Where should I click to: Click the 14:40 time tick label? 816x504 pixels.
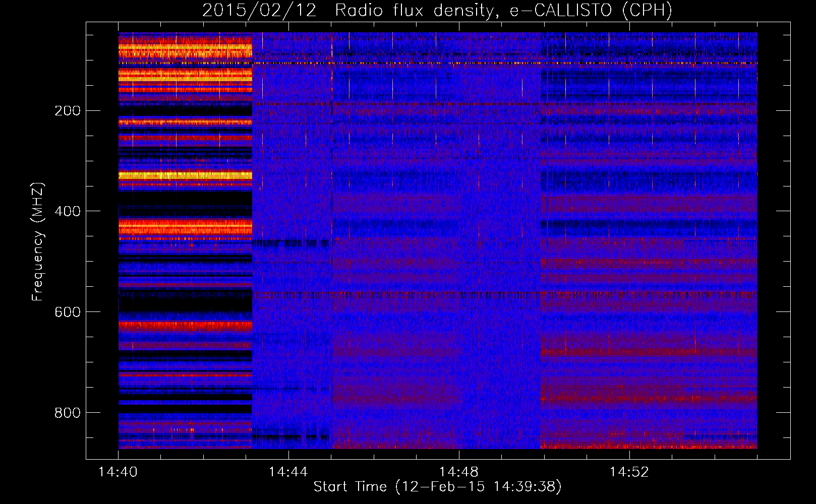click(x=118, y=472)
